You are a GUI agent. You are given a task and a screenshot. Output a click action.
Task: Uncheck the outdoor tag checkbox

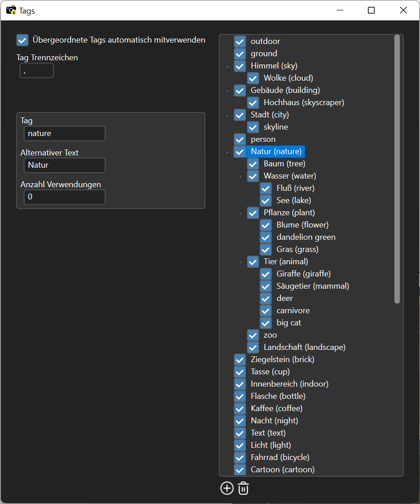tap(240, 41)
